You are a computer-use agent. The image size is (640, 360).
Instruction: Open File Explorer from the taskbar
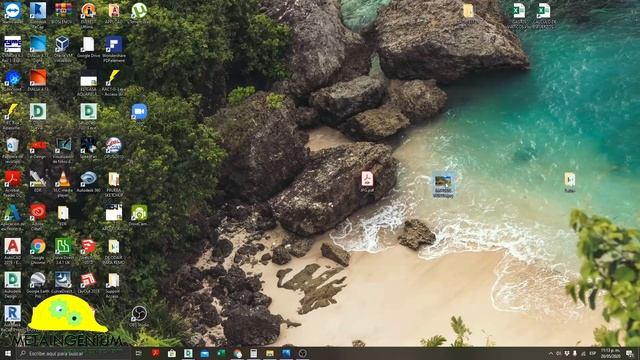point(270,353)
